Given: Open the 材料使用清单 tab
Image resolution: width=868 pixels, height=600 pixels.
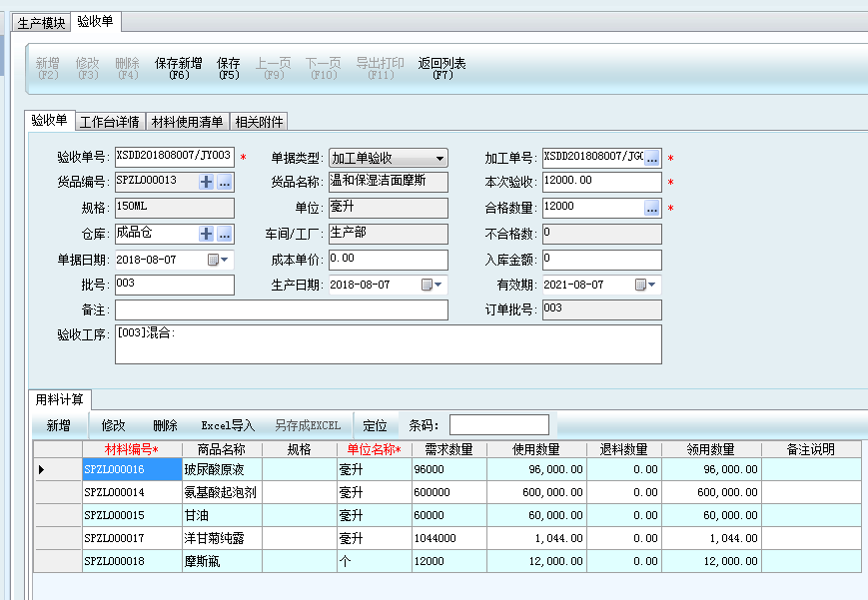Looking at the screenshot, I should 187,122.
